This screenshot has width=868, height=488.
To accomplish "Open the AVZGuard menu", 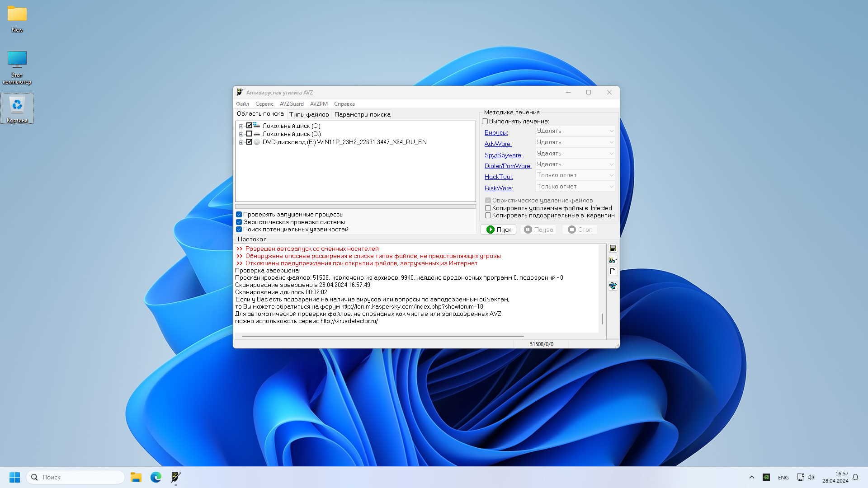I will coord(291,104).
